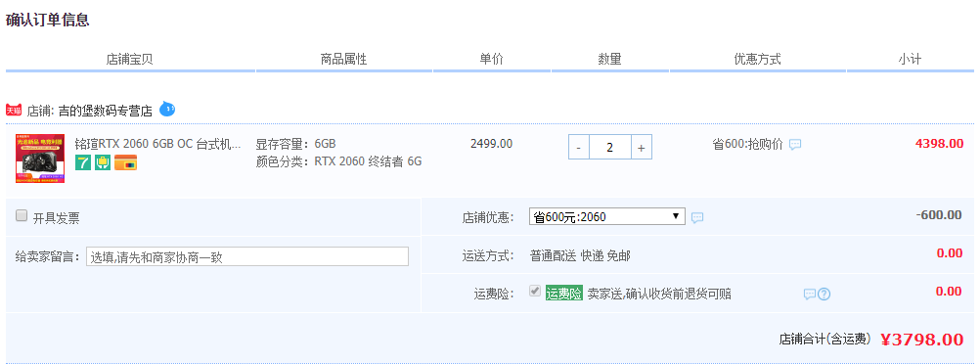Click the 单价 column header
Screen dimensions: 980x364
click(491, 60)
